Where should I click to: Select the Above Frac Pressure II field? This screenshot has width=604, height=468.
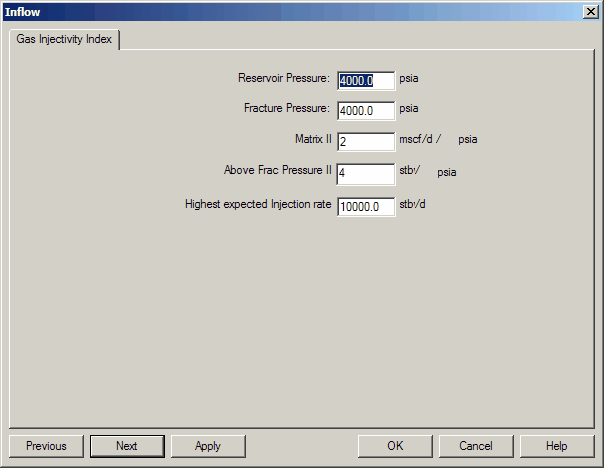coord(366,173)
